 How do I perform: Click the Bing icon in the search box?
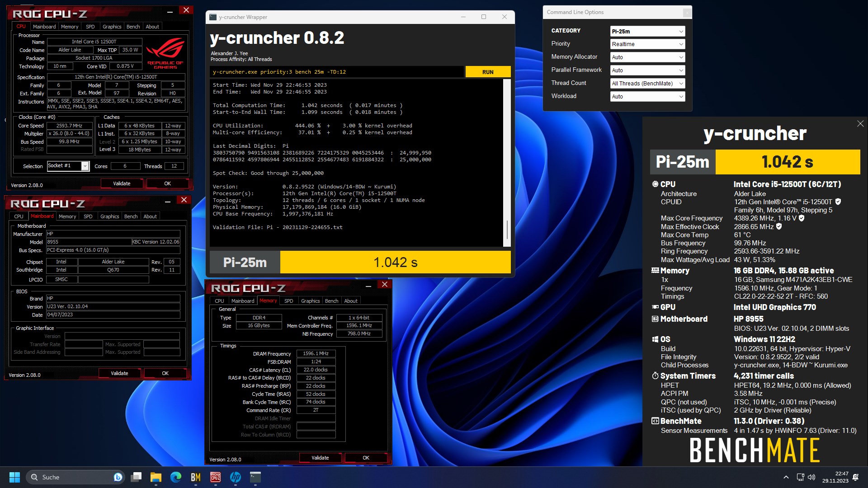pos(118,477)
